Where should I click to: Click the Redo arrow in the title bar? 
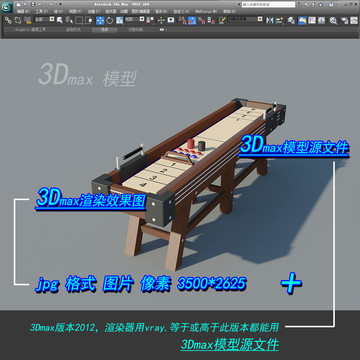(50, 4)
